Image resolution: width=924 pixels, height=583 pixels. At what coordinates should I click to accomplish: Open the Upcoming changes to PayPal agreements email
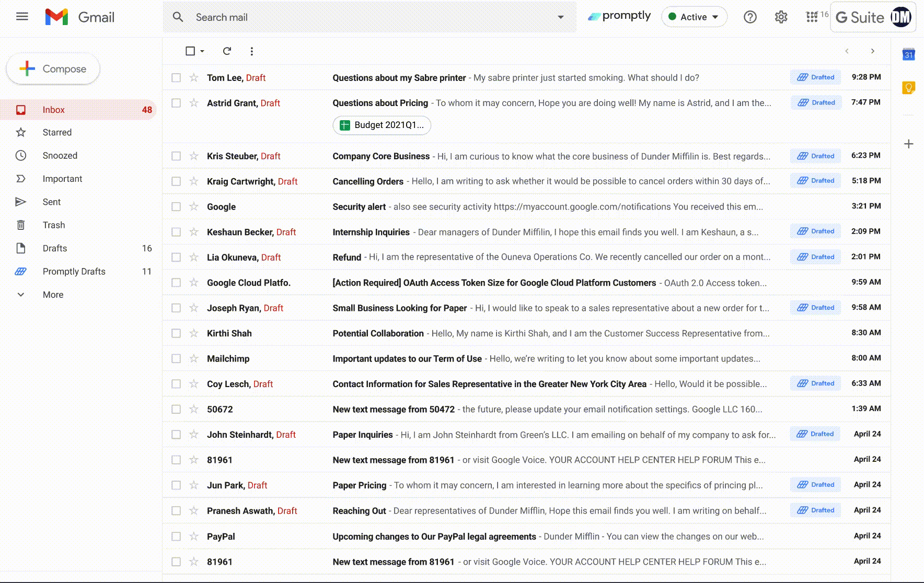[527, 537]
